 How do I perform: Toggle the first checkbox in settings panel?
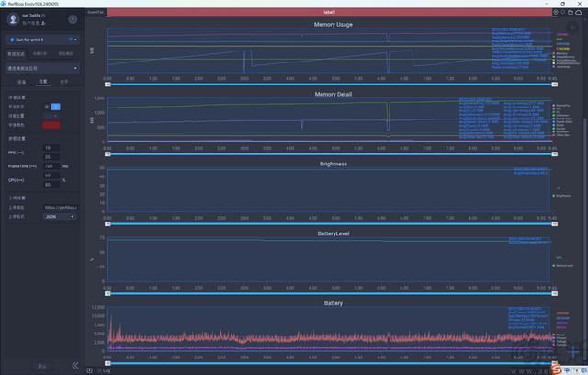coord(47,106)
